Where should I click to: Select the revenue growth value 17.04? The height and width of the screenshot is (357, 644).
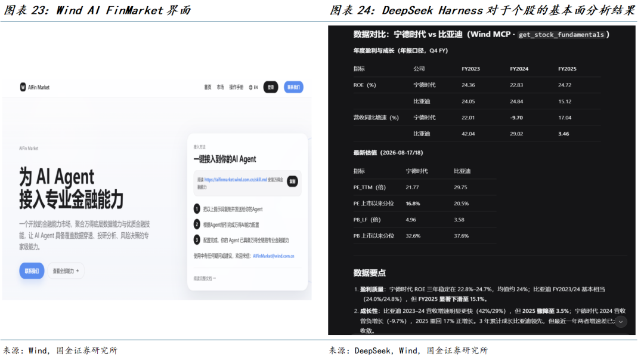coord(565,118)
